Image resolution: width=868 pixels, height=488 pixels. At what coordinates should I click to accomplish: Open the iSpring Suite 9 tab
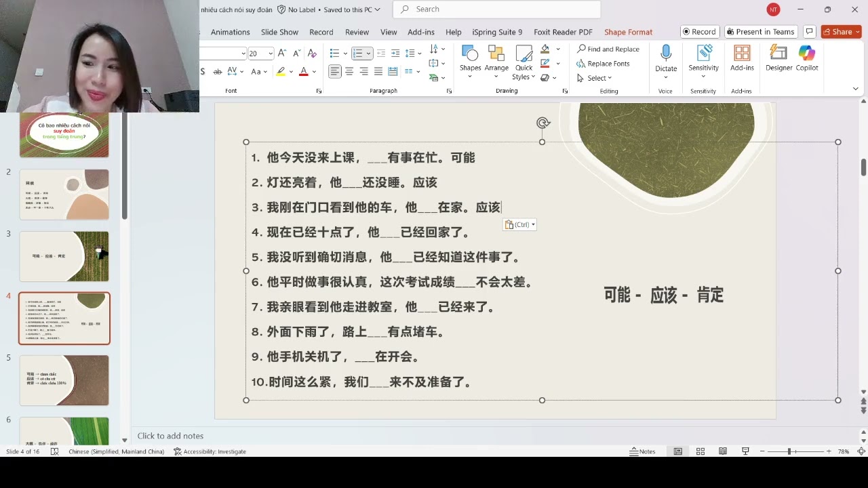tap(497, 32)
